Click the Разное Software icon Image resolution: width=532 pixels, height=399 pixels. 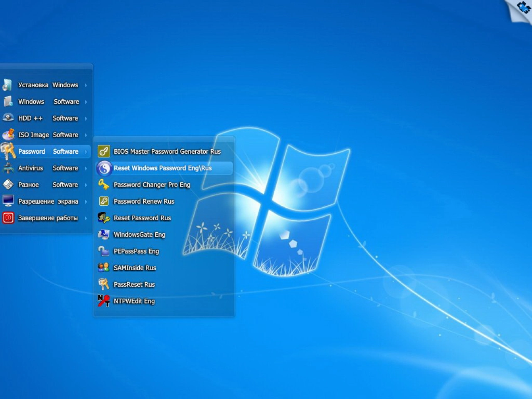pyautogui.click(x=8, y=185)
